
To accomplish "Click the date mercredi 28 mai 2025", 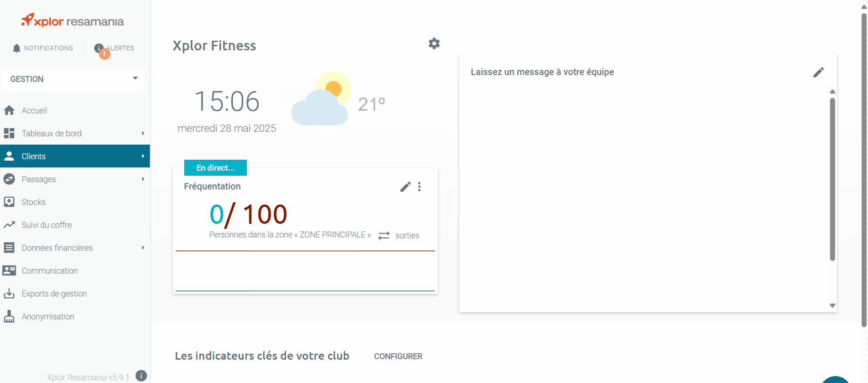I will pos(227,128).
